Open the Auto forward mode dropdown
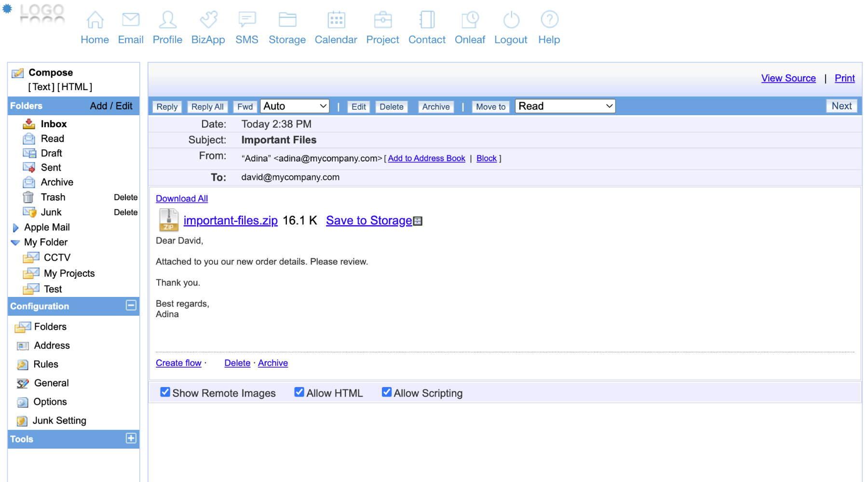The height and width of the screenshot is (482, 868). [295, 106]
